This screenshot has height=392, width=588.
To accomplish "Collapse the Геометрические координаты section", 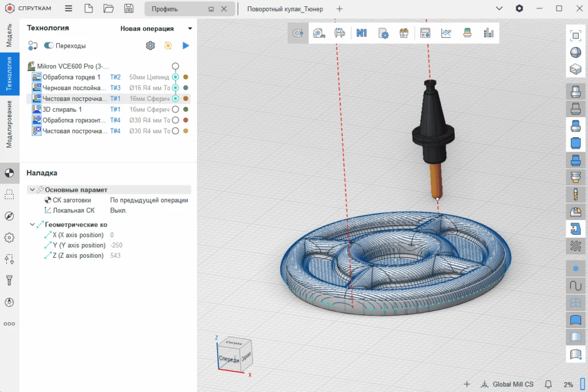I will click(31, 224).
